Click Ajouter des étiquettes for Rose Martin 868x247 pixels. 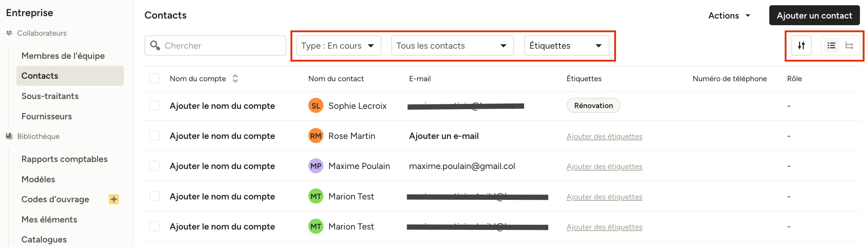tap(604, 136)
